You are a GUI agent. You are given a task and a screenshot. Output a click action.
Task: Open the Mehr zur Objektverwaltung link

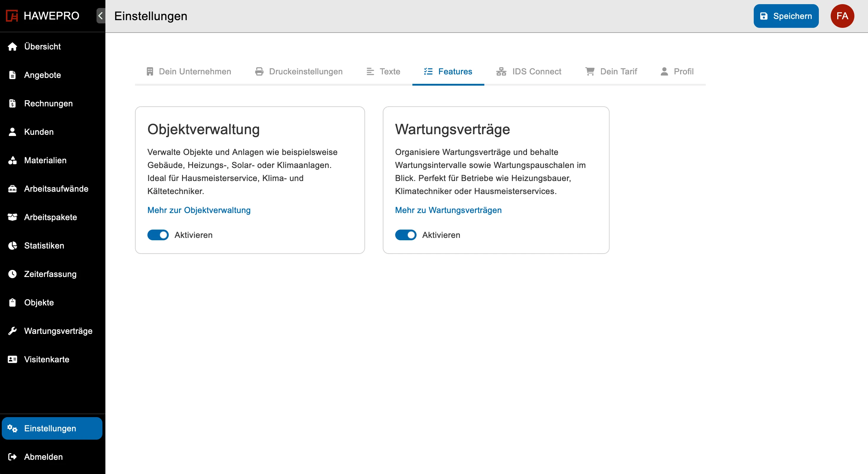(199, 210)
